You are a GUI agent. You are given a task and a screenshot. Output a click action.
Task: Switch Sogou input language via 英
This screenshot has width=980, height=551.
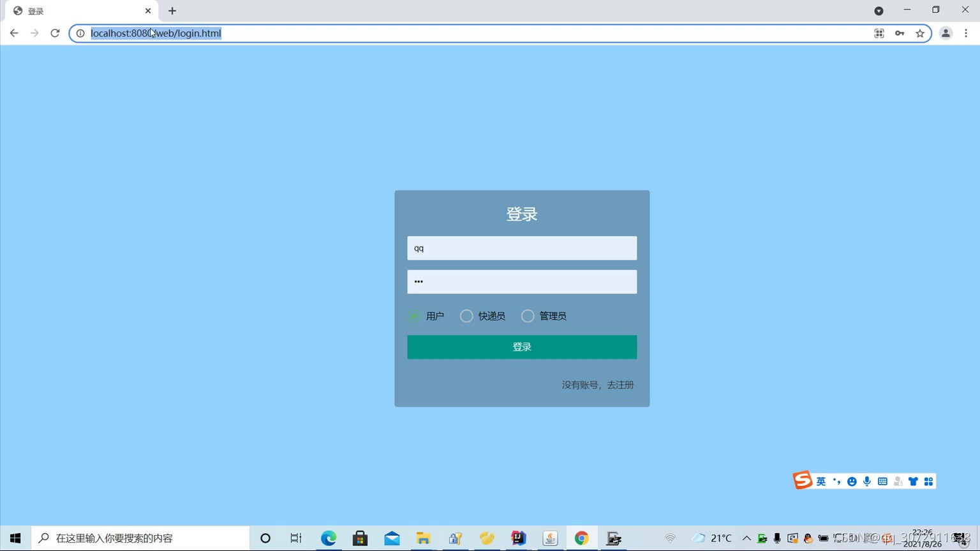[x=821, y=481]
